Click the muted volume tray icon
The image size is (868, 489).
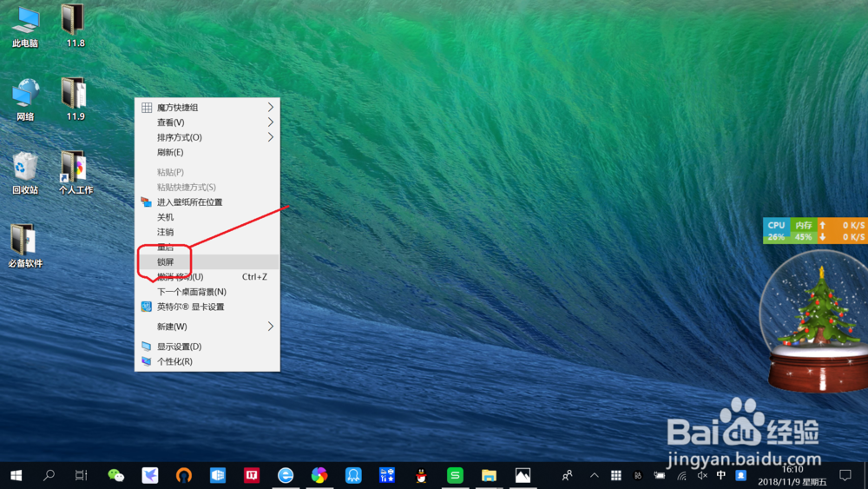pyautogui.click(x=702, y=475)
